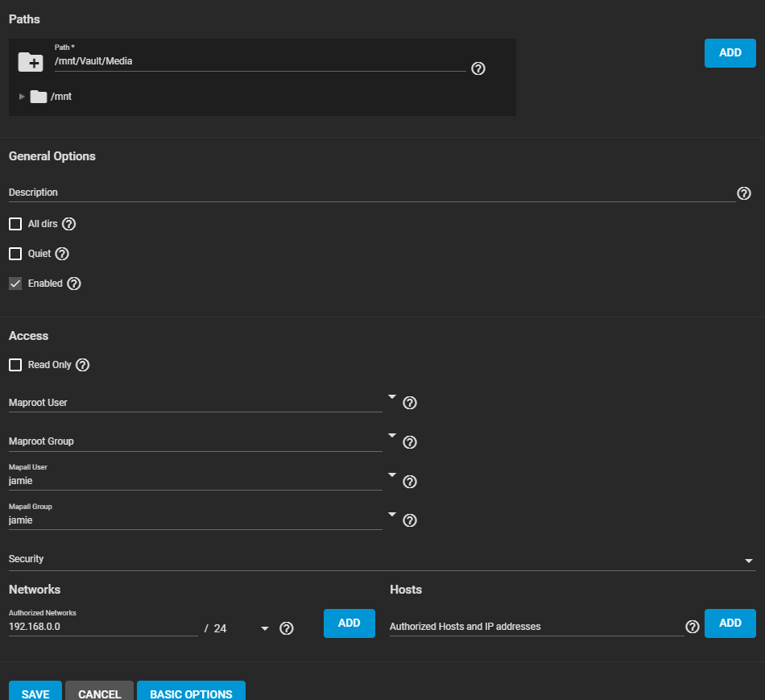The image size is (765, 700).
Task: Open the network mask /24 dropdown
Action: tap(264, 628)
